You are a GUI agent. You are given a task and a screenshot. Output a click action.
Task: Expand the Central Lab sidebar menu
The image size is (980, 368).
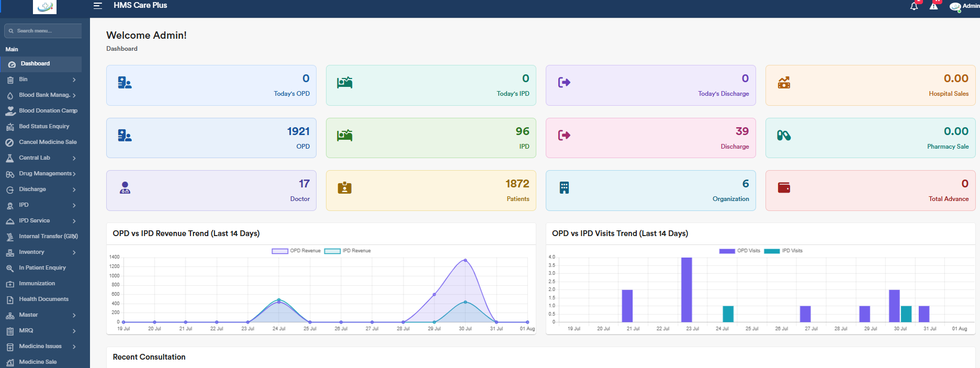[41, 158]
